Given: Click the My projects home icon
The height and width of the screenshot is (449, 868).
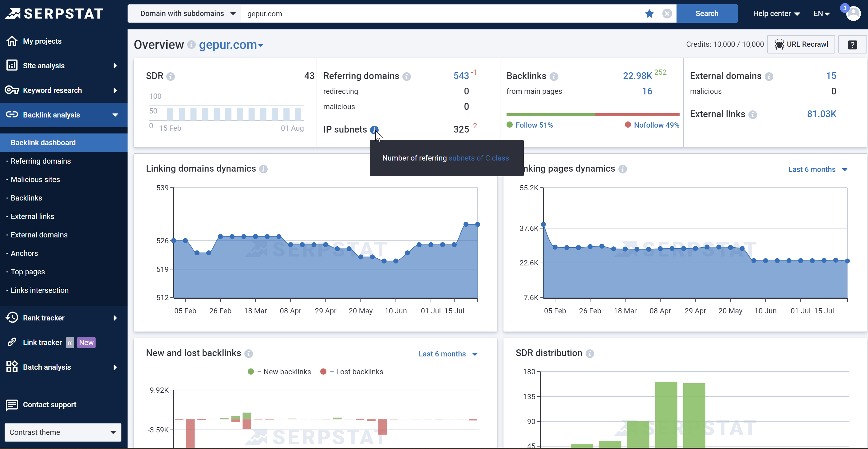Looking at the screenshot, I should pos(12,41).
